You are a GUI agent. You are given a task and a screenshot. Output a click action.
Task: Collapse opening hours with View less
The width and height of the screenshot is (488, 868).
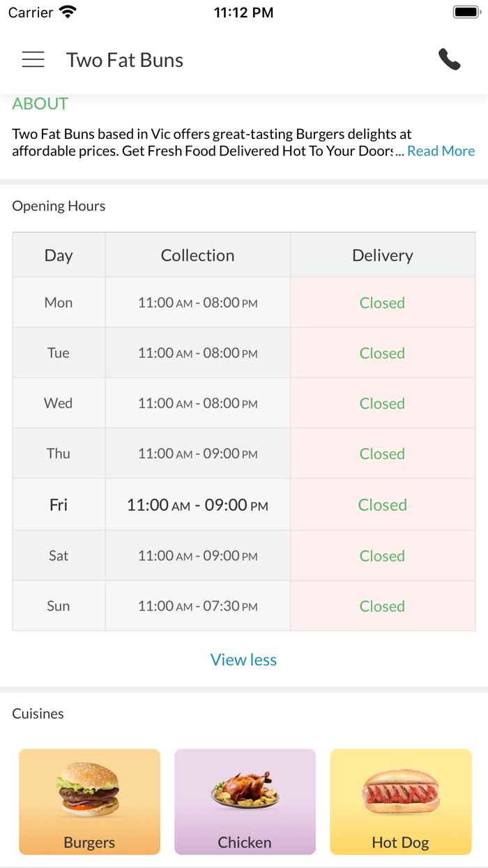(243, 659)
